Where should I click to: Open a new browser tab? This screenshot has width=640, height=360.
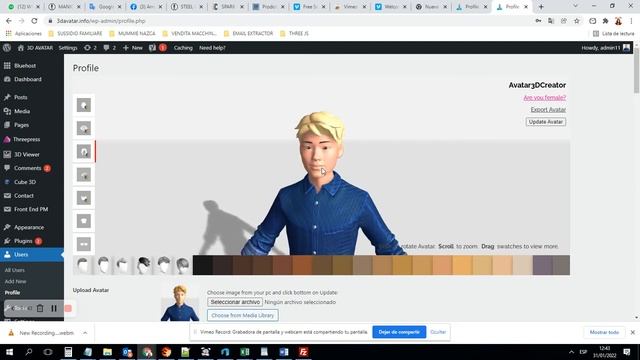pos(541,7)
